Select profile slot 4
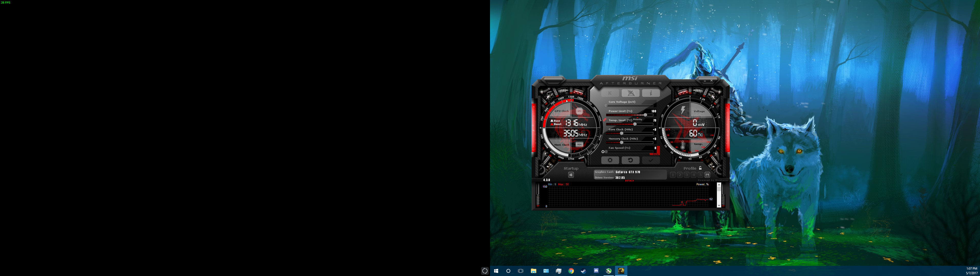This screenshot has width=980, height=276. tap(693, 175)
